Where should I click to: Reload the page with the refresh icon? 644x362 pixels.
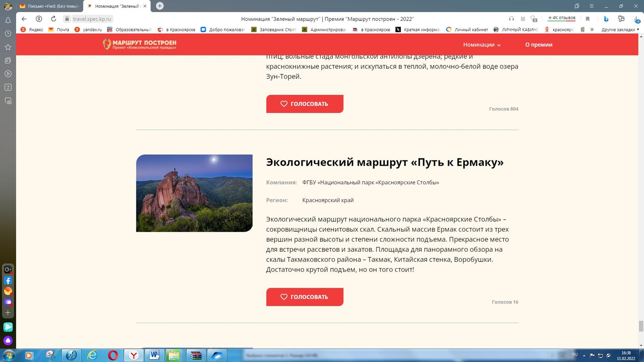click(x=54, y=19)
